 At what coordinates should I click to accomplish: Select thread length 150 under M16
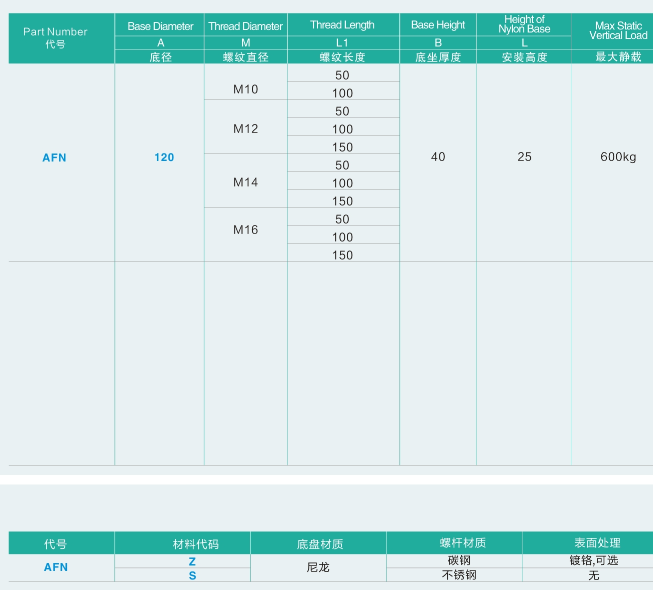342,255
